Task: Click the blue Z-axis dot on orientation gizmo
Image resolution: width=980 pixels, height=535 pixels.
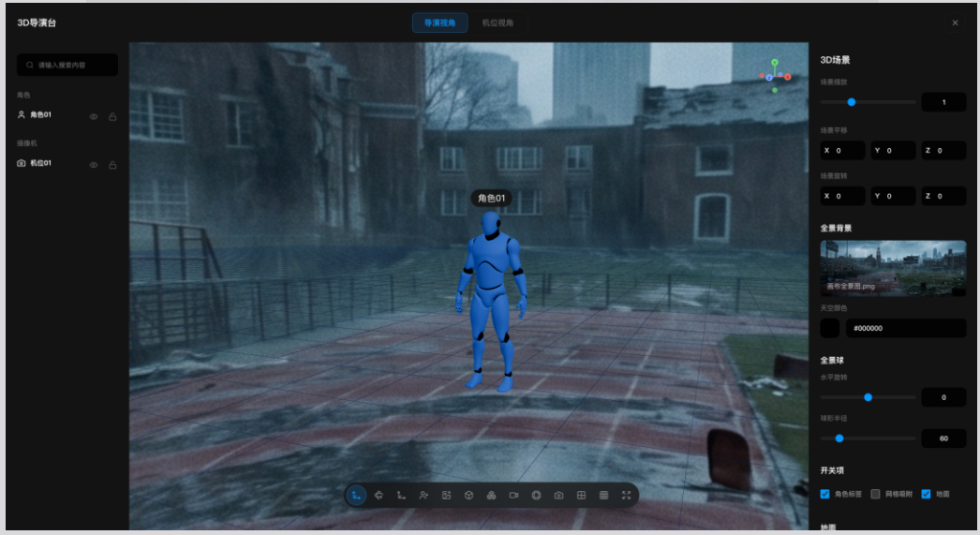Action: (x=769, y=78)
